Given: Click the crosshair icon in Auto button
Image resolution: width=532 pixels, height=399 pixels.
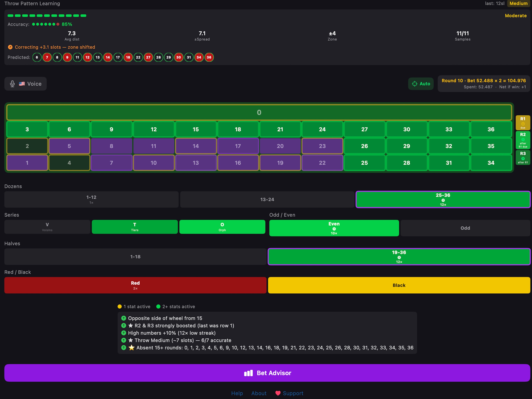Looking at the screenshot, I should pyautogui.click(x=415, y=84).
